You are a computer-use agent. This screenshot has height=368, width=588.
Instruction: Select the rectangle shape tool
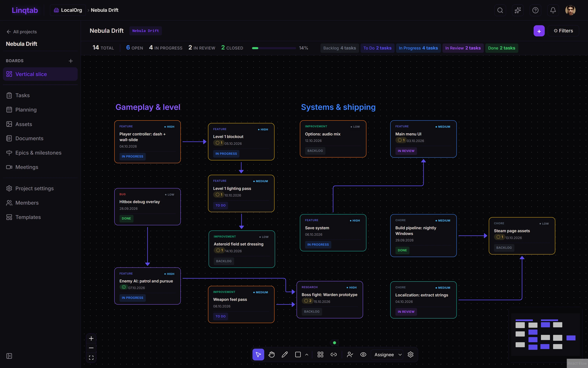[298, 355]
